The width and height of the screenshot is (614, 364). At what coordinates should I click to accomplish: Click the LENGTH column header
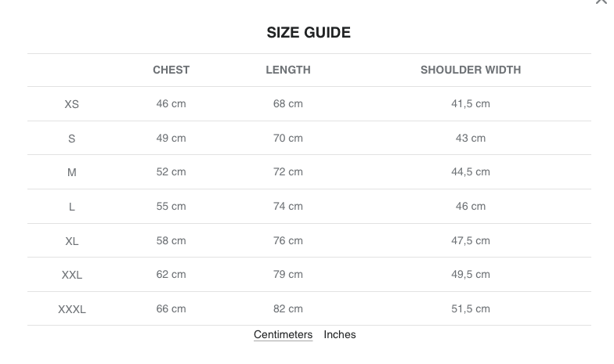pos(288,70)
